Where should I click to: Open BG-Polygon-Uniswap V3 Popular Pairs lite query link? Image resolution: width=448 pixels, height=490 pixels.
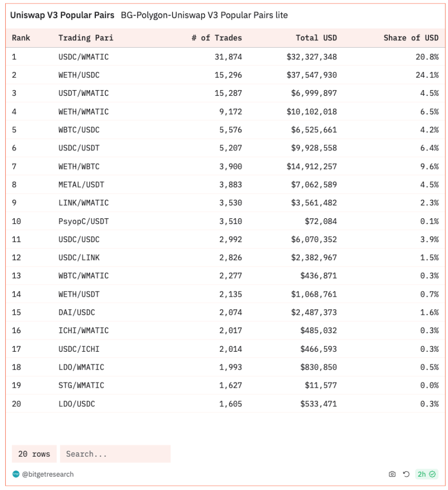(204, 15)
